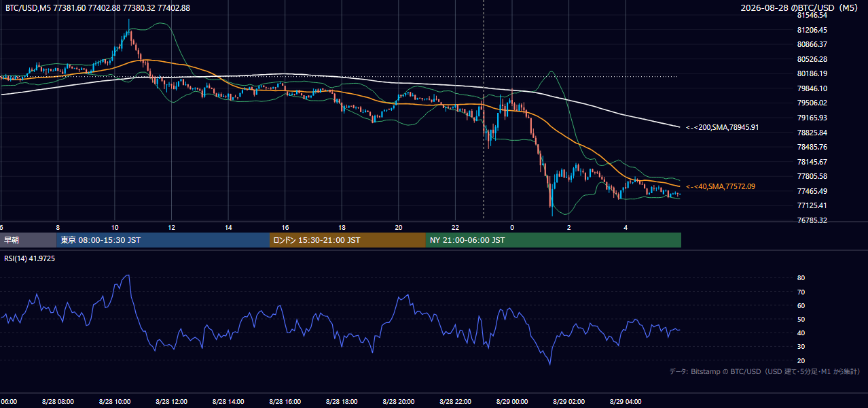This screenshot has height=408, width=868.
Task: Click RSI axis level 80
Action: (x=801, y=278)
